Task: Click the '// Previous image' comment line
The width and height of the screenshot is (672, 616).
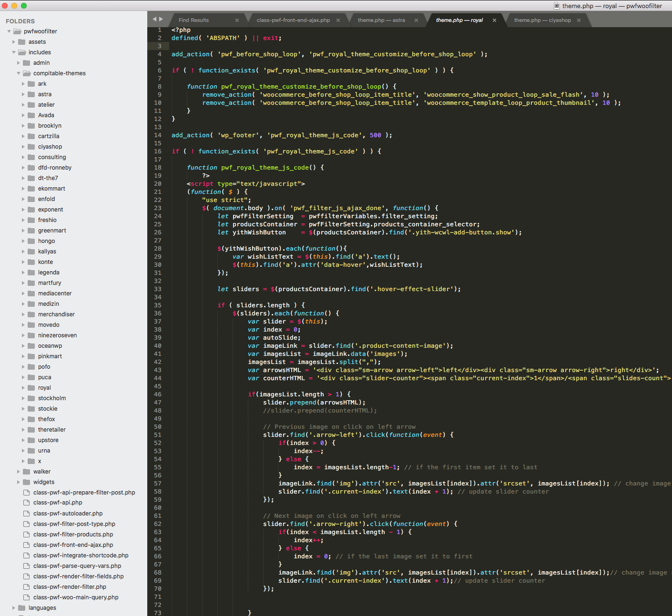Action: point(339,427)
